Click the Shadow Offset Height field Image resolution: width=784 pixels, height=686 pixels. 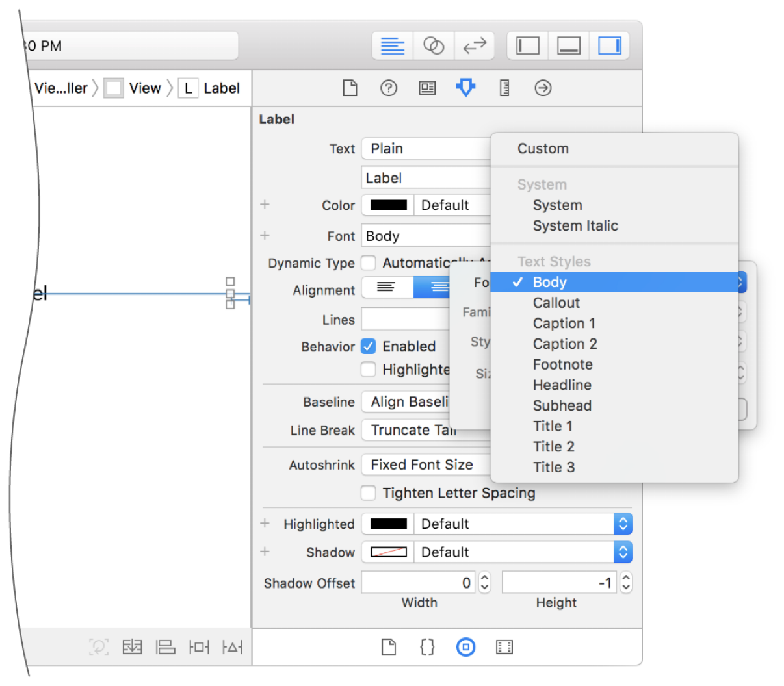tap(559, 583)
